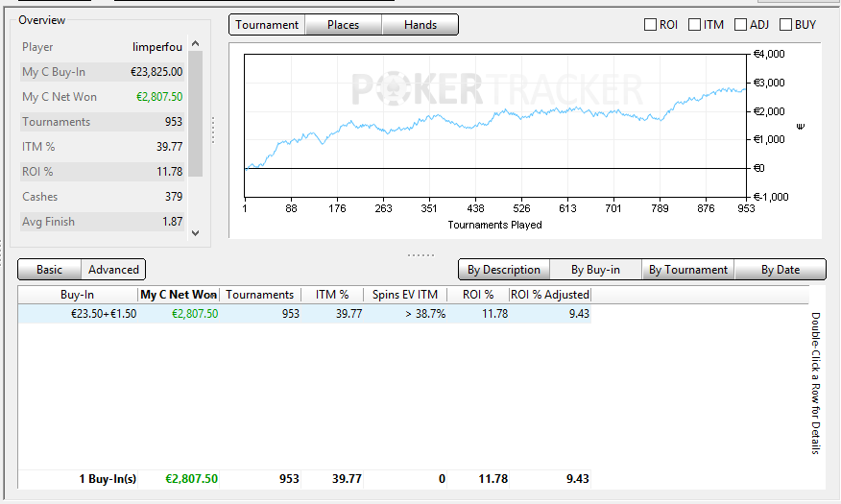Click splitter handle beside Overview panel
The image size is (841, 504).
pos(213,131)
